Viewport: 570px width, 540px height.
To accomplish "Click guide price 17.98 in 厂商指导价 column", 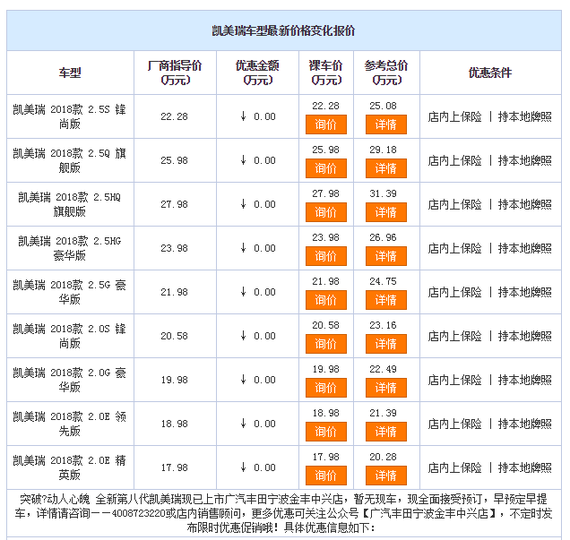I will pyautogui.click(x=174, y=468).
